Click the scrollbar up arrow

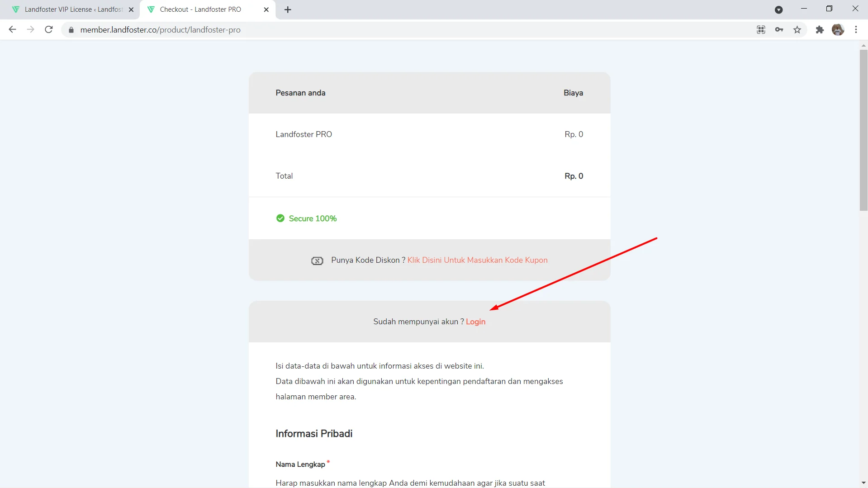[863, 45]
